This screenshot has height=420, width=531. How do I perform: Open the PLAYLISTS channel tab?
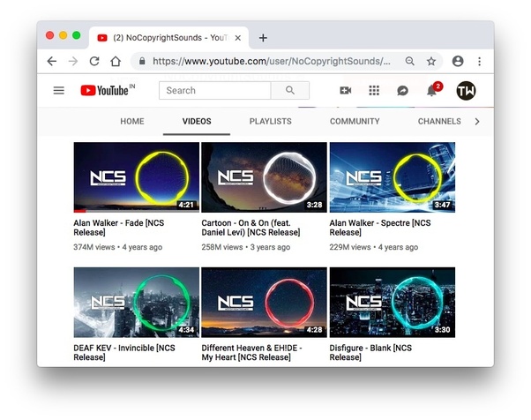(270, 121)
